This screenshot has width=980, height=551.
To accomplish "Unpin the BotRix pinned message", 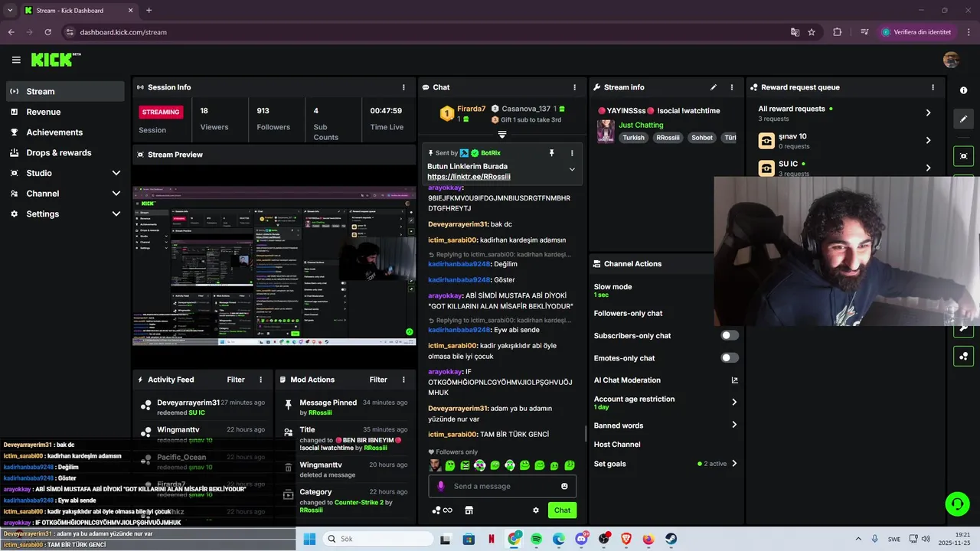I will click(x=551, y=153).
